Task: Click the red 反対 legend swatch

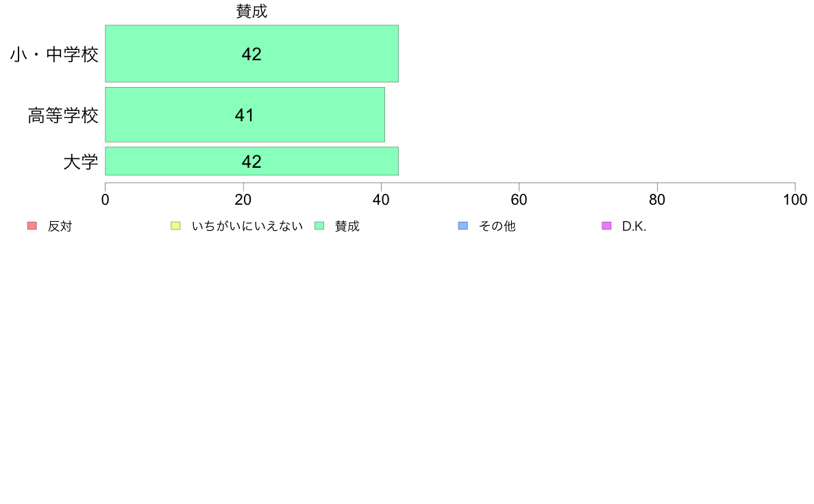Action: 32,226
